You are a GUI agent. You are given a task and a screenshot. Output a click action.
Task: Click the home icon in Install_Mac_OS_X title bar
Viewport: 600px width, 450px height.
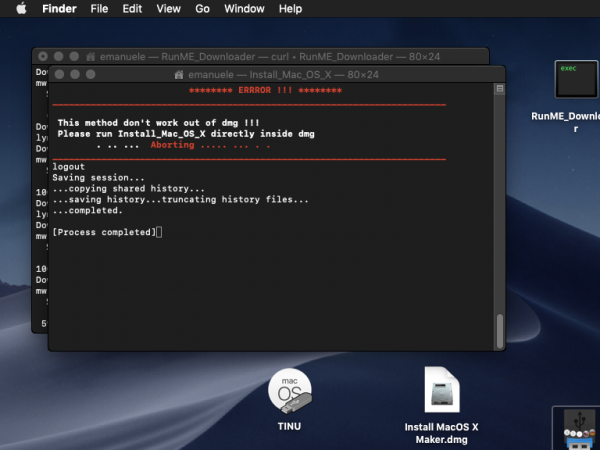click(179, 75)
